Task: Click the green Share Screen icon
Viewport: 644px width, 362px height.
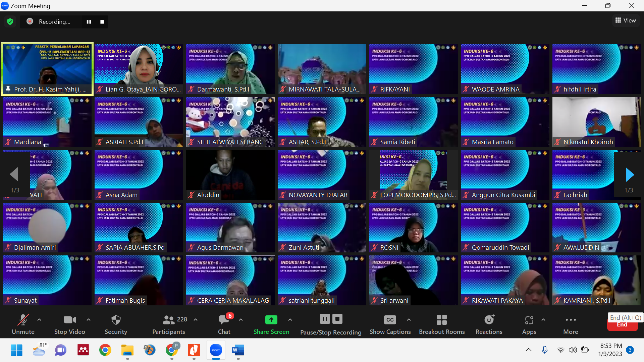Action: (x=271, y=320)
